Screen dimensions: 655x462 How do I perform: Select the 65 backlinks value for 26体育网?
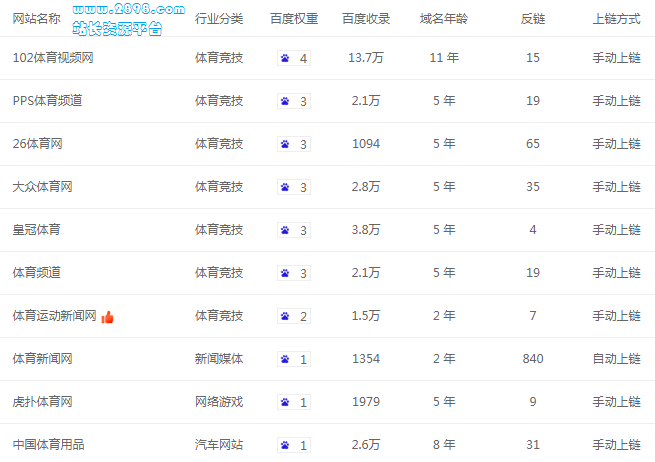pyautogui.click(x=533, y=144)
